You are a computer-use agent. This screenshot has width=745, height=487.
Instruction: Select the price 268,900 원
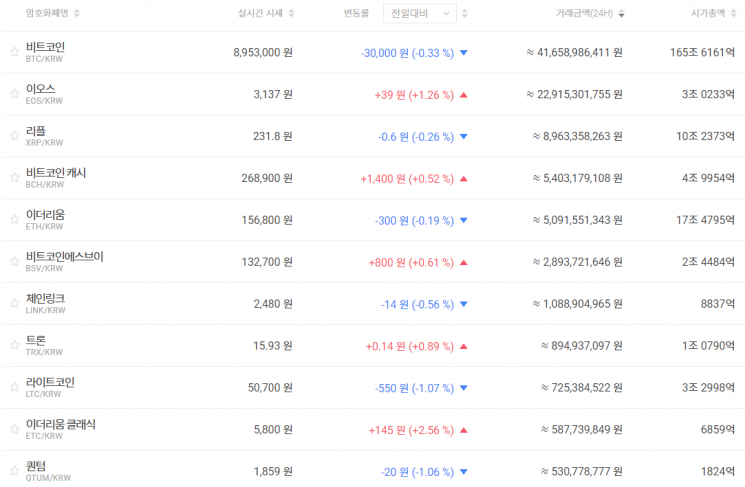tap(267, 178)
